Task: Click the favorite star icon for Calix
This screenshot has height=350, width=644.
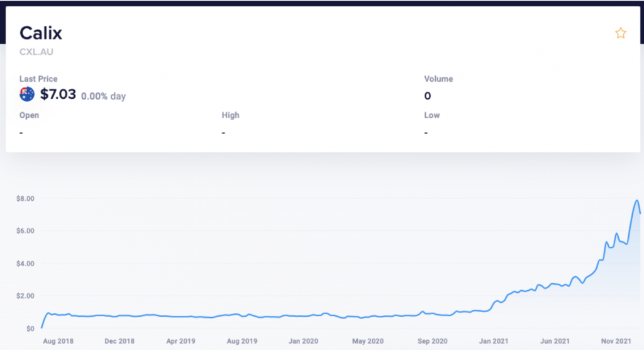Action: tap(621, 33)
